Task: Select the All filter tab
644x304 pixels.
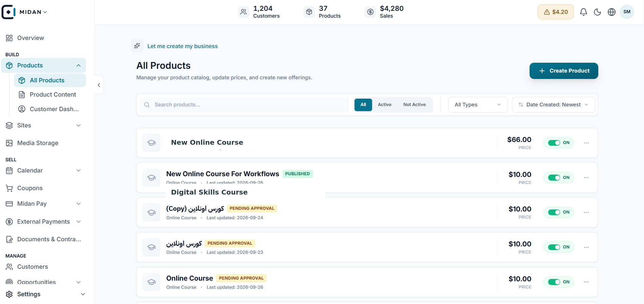Action: [363, 105]
